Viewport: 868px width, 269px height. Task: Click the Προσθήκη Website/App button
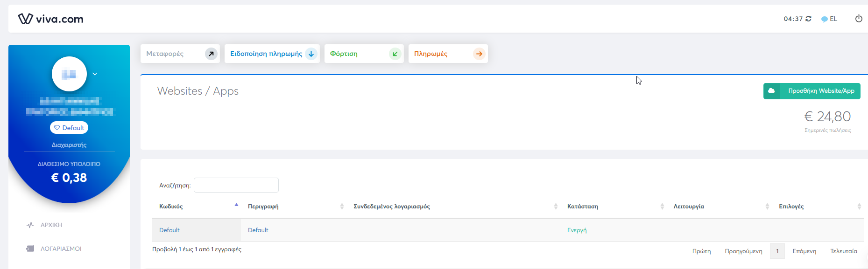pos(812,91)
